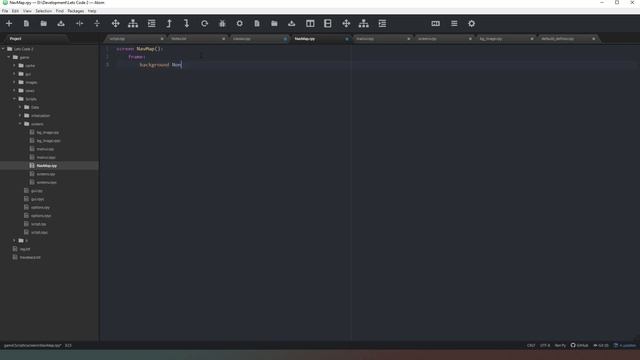Expand the images folder chevron
Screen dimensions: 640x360
[14, 82]
